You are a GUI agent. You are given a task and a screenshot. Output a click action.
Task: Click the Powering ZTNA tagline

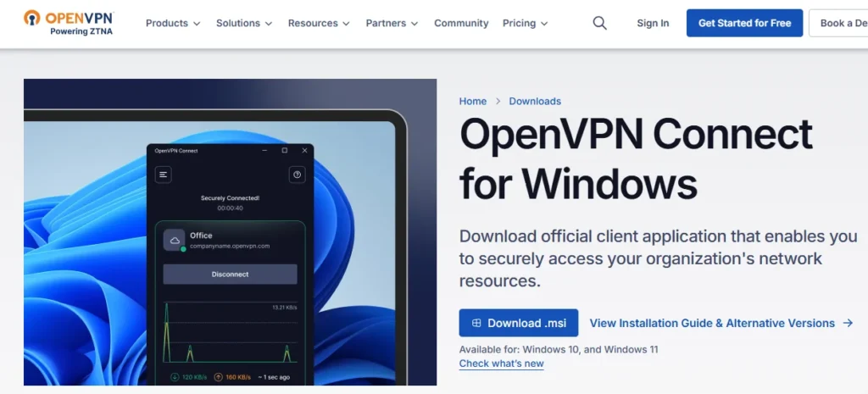click(81, 31)
